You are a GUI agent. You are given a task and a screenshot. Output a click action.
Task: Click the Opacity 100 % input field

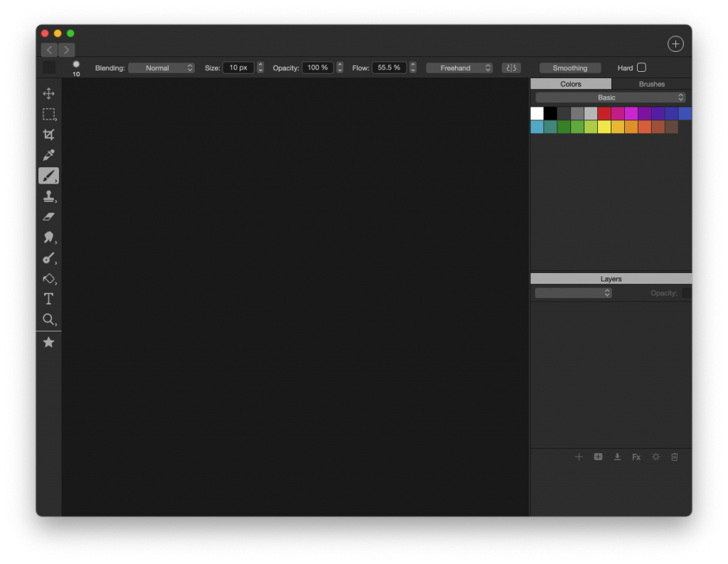coord(318,68)
